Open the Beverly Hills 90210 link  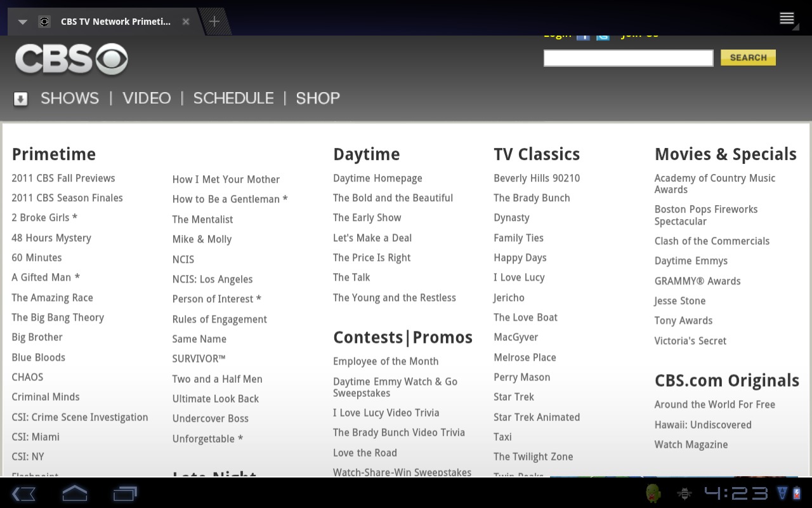(x=537, y=178)
